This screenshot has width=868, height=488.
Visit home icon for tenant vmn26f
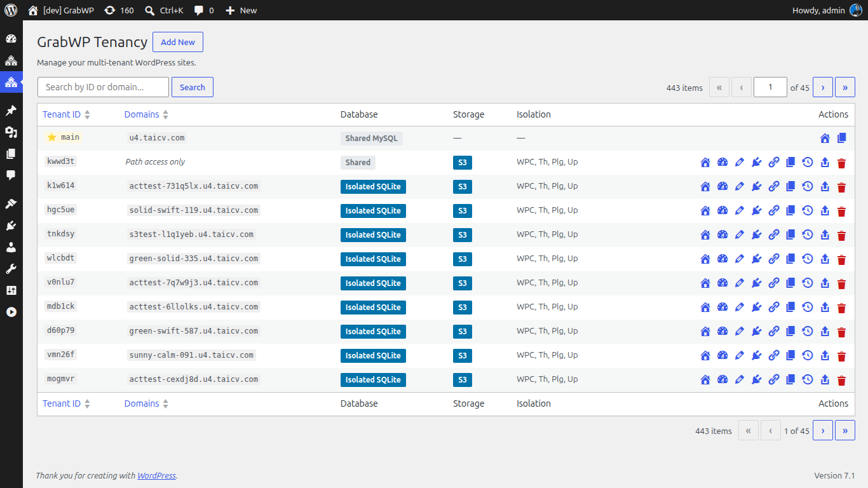[705, 356]
